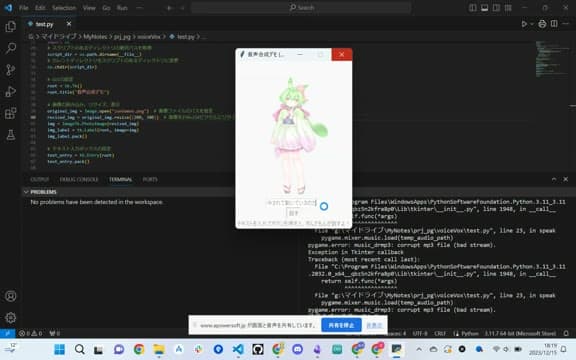
Task: Open run options dropdown beside play icon
Action: (532, 24)
